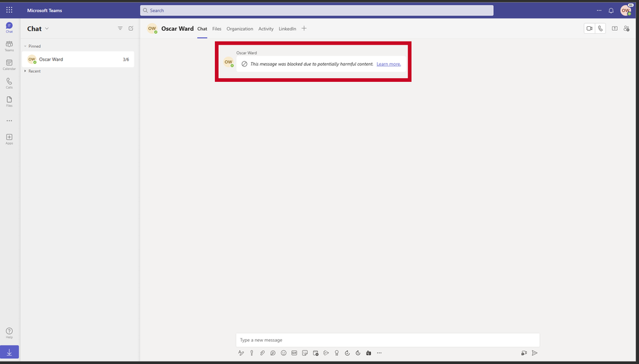Send the message
The image size is (639, 364).
pos(535,353)
